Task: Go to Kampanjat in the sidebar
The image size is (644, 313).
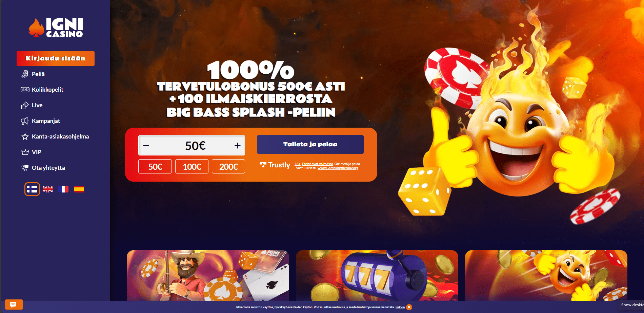Action: tap(46, 121)
